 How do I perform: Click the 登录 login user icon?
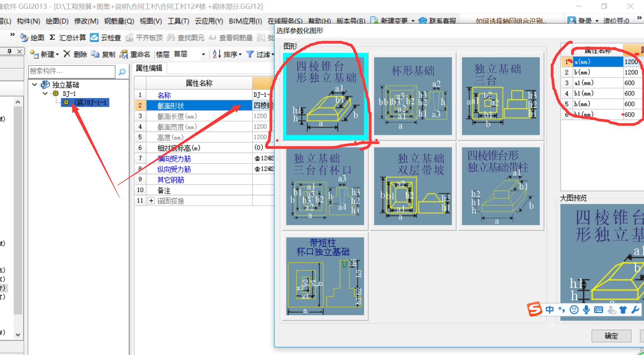[572, 20]
